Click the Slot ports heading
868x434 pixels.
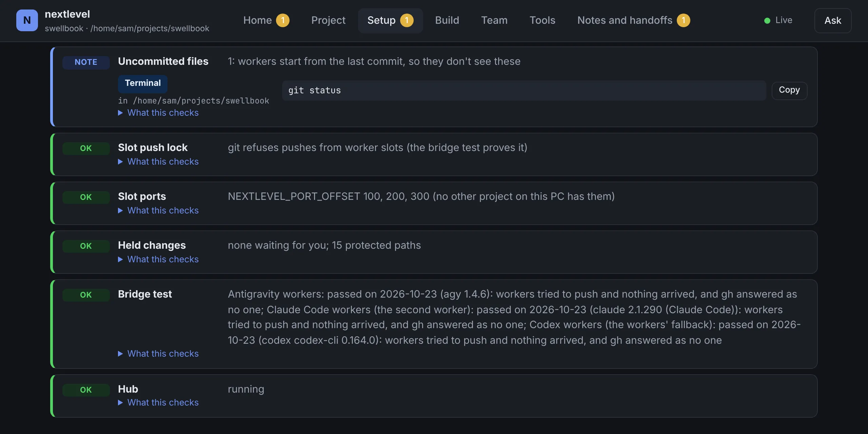(142, 196)
